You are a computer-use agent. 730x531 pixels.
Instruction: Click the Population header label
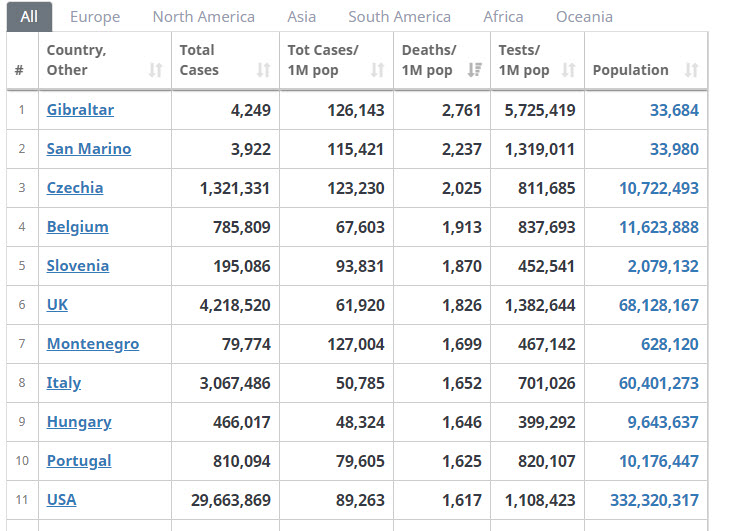[x=630, y=70]
